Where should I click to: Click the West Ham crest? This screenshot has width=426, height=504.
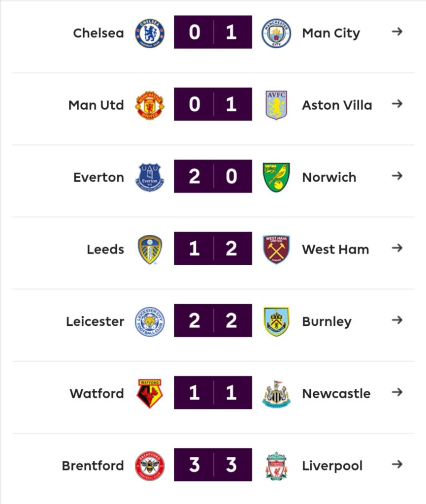276,249
